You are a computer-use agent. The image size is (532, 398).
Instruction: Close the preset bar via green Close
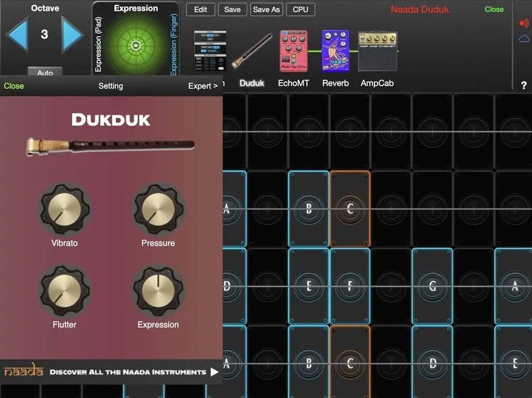494,9
